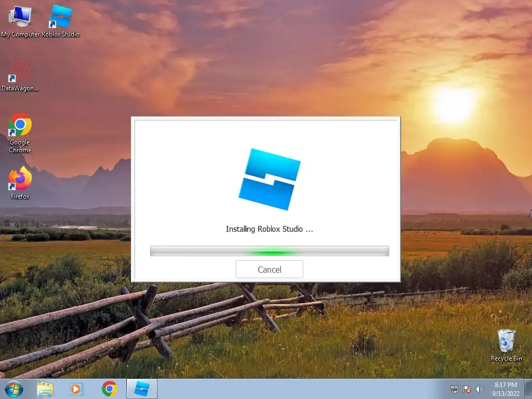Click the Installing Roblox Studio status text
Viewport: 532px width, 399px height.
[270, 229]
